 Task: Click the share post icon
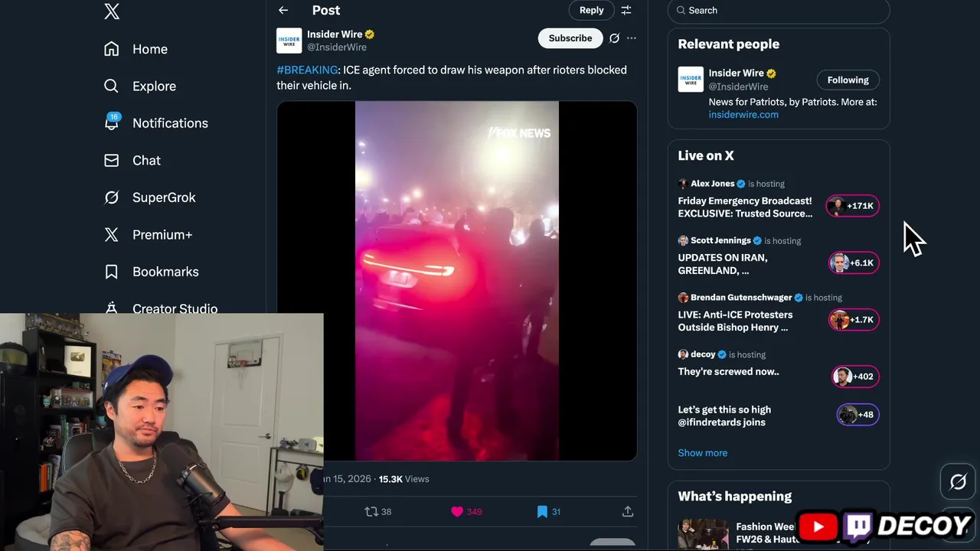pyautogui.click(x=628, y=511)
